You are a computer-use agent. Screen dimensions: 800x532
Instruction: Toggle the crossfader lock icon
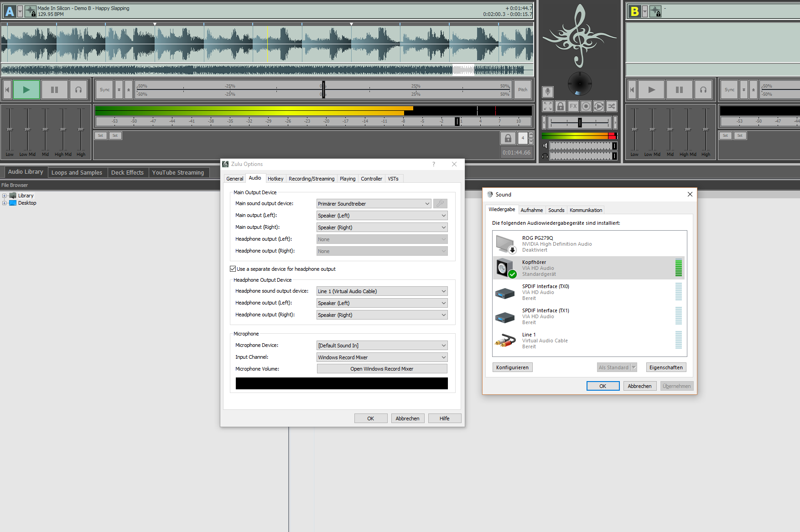(x=561, y=106)
